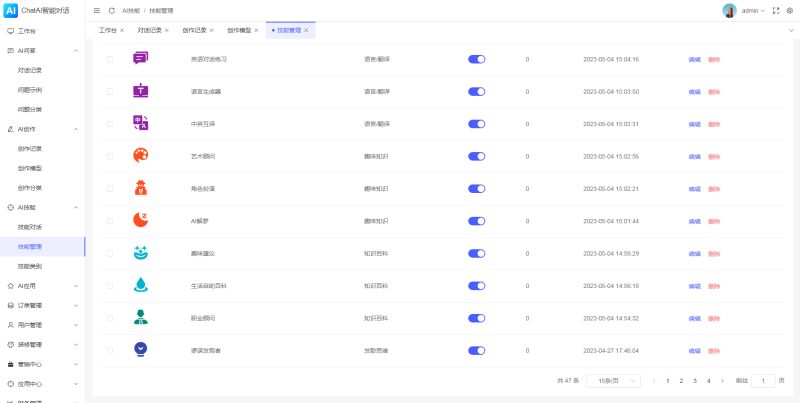Tick the checkbox for the 艺术顾问 row
This screenshot has height=403, width=800.
pos(110,156)
